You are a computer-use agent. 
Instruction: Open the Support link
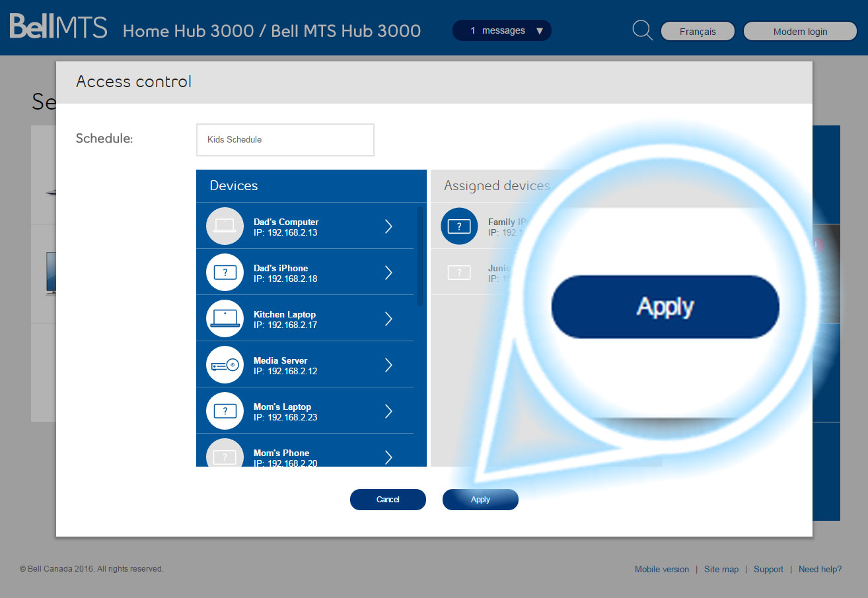[x=768, y=569]
